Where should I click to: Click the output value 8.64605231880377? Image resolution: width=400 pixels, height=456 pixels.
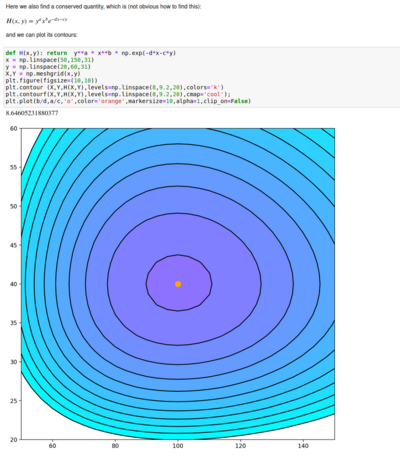(x=32, y=113)
